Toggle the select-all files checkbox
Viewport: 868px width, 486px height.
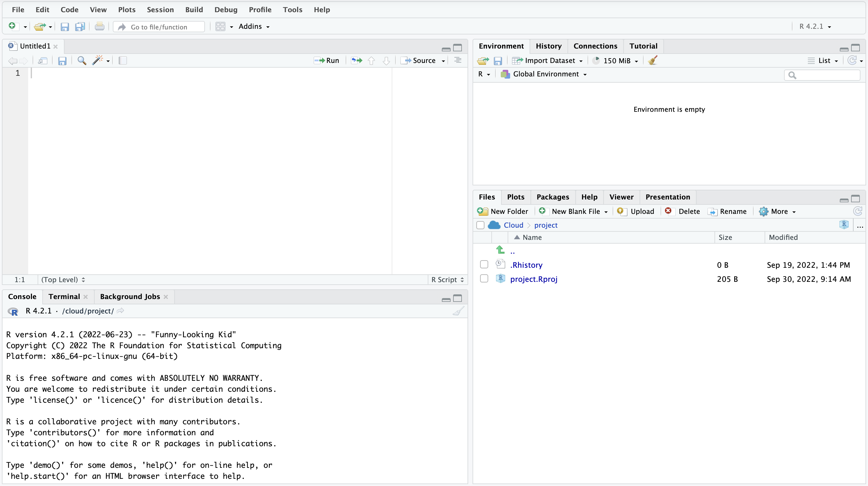pos(480,225)
